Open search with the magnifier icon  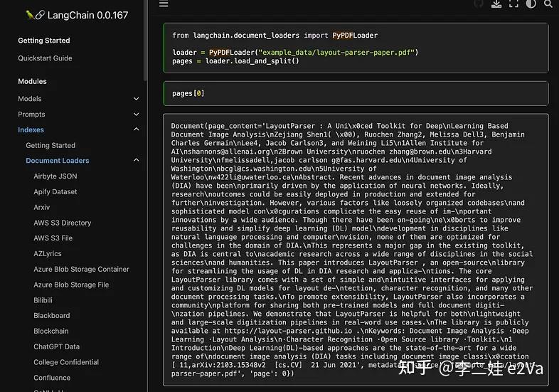click(548, 4)
